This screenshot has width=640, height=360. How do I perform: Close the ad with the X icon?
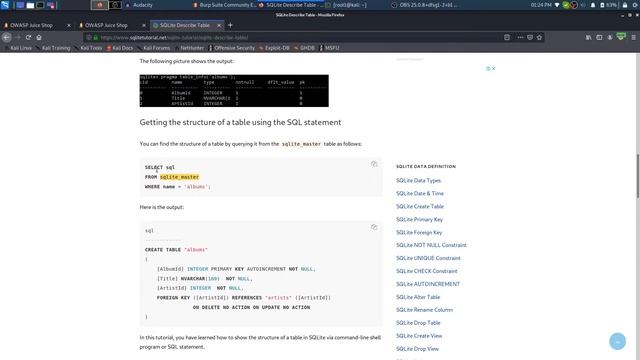coord(493,69)
